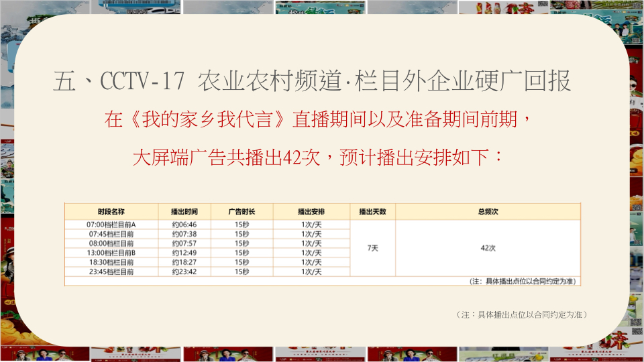The image size is (644, 362).
Task: Select the merged 7天 cell
Action: point(373,248)
